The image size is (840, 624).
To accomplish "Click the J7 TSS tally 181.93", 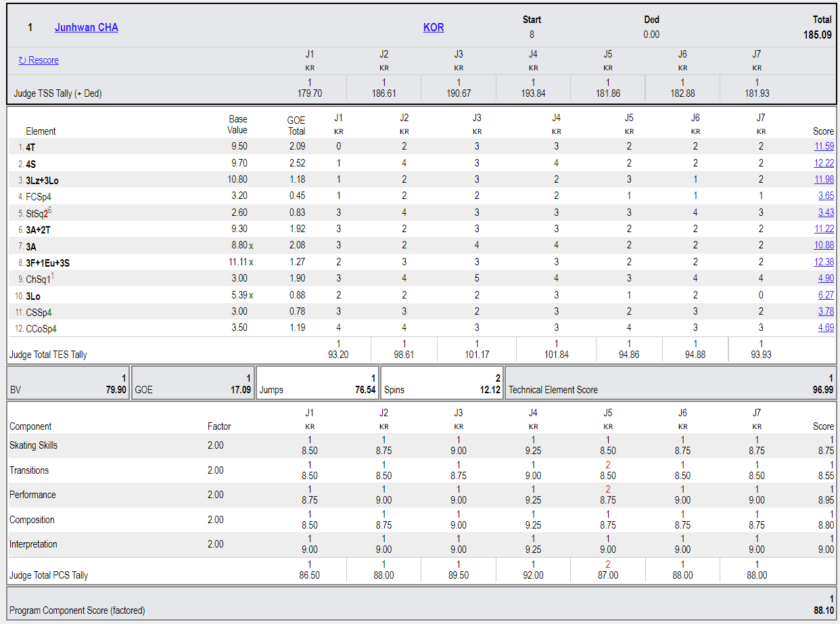I will (x=757, y=93).
